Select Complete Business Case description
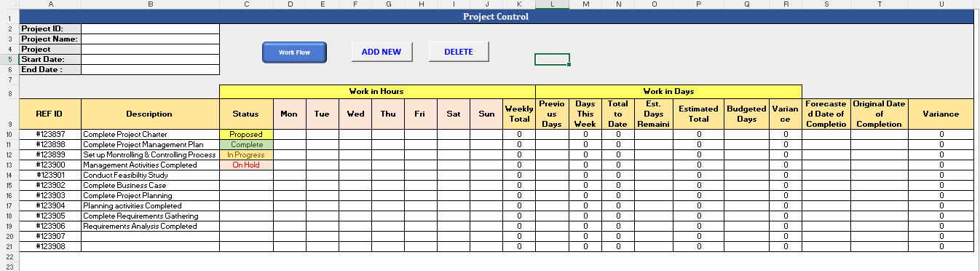 tap(150, 185)
